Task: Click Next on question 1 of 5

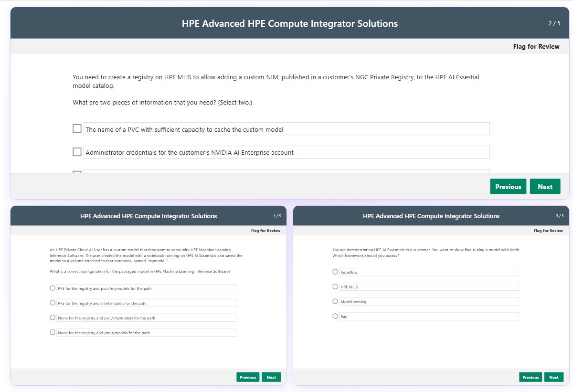Action: tap(271, 377)
